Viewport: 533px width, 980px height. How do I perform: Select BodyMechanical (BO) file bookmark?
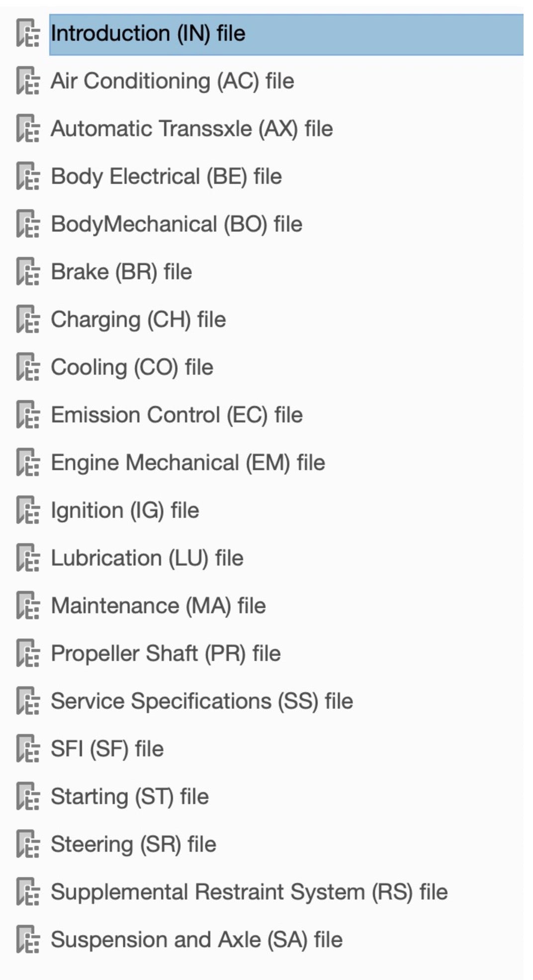pos(177,225)
